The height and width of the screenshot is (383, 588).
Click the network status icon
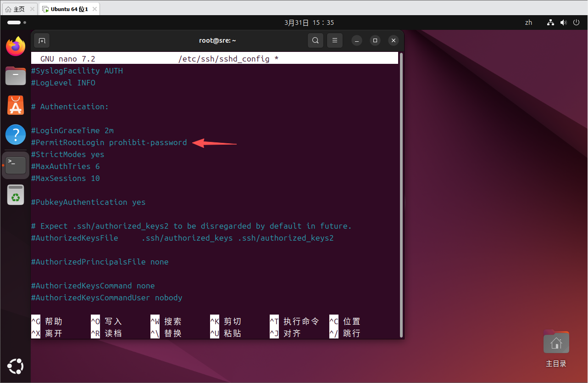pyautogui.click(x=551, y=23)
